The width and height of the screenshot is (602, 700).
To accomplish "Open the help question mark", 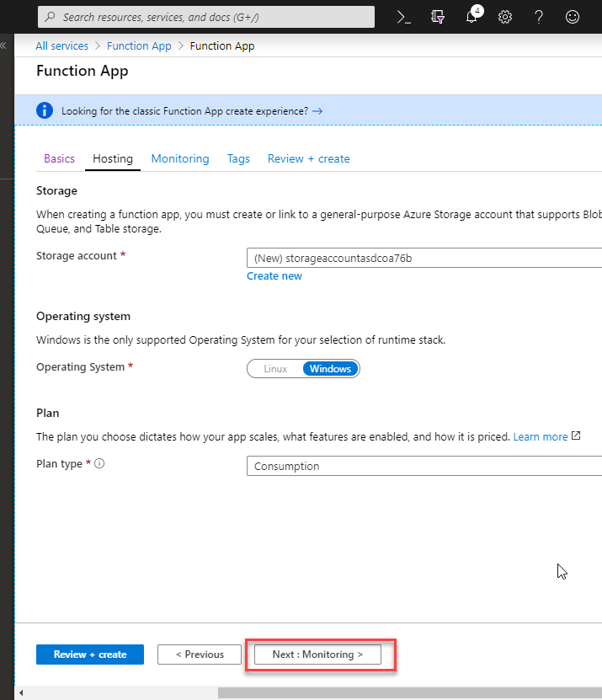I will [x=539, y=18].
